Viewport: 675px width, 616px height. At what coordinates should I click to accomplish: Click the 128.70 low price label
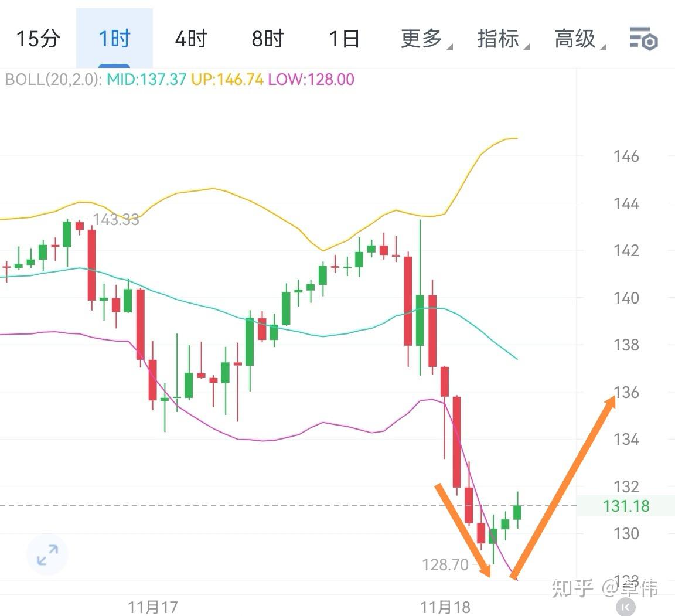click(444, 565)
